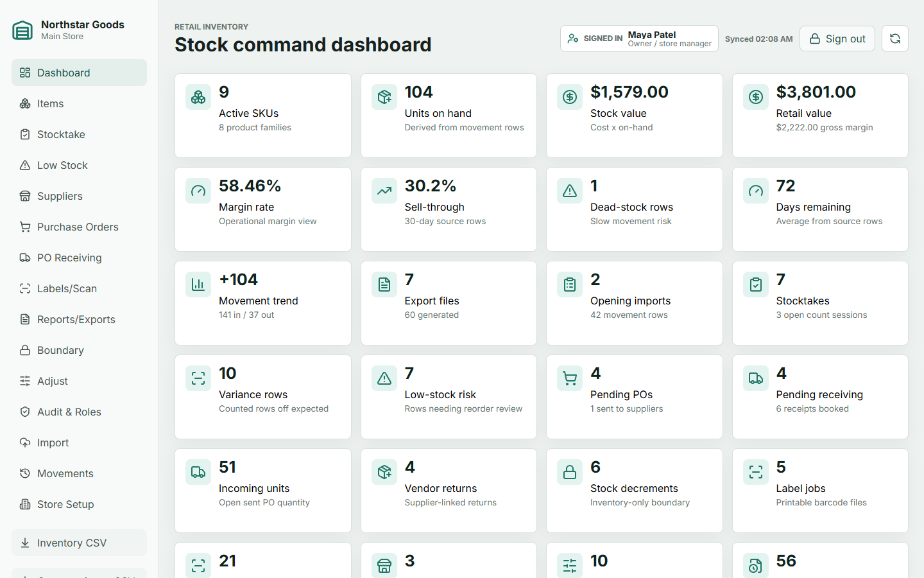Screen dimensions: 924x578
Task: Click the signed-in Maya Patel badge
Action: pyautogui.click(x=639, y=39)
